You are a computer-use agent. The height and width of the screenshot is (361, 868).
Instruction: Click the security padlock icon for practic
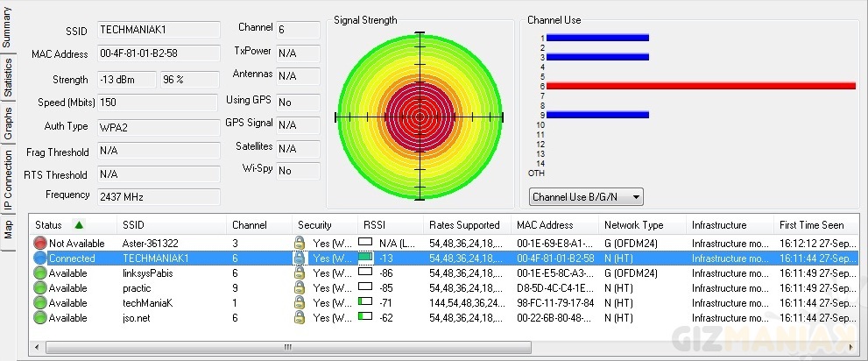coord(300,288)
